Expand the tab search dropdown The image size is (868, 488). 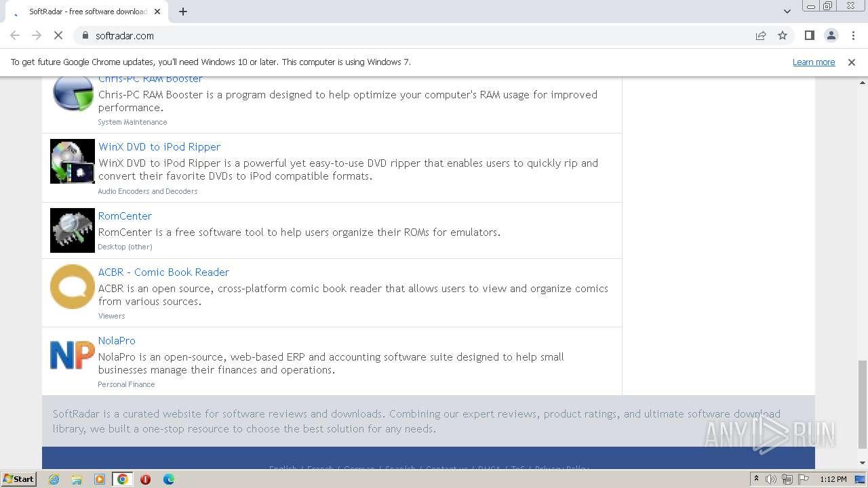[x=787, y=12]
